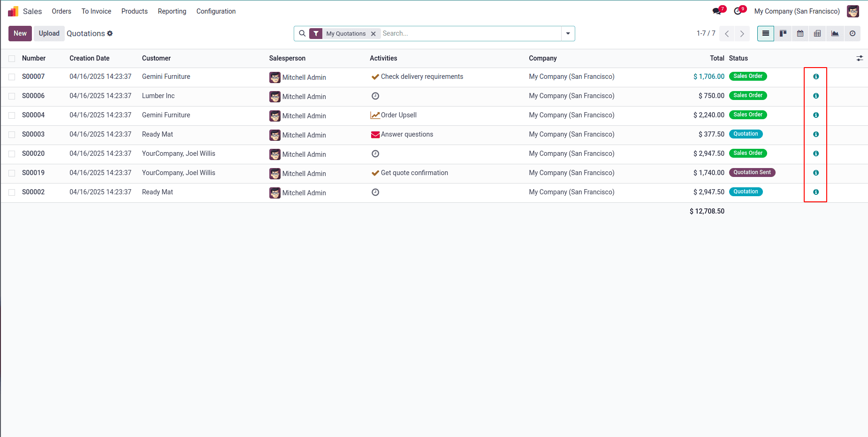868x437 pixels.
Task: Open Answer questions activity on S00003
Action: (402, 134)
